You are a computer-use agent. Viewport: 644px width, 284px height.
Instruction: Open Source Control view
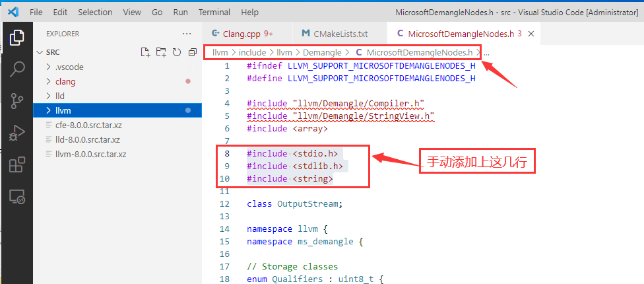17,101
